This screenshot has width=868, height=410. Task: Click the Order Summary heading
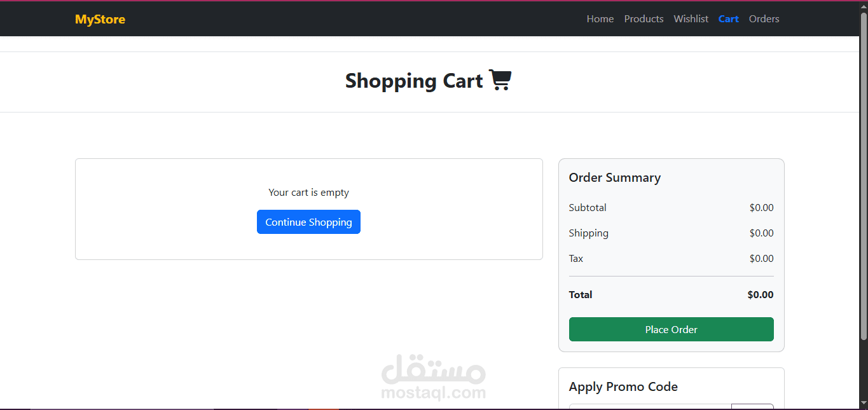click(x=614, y=177)
